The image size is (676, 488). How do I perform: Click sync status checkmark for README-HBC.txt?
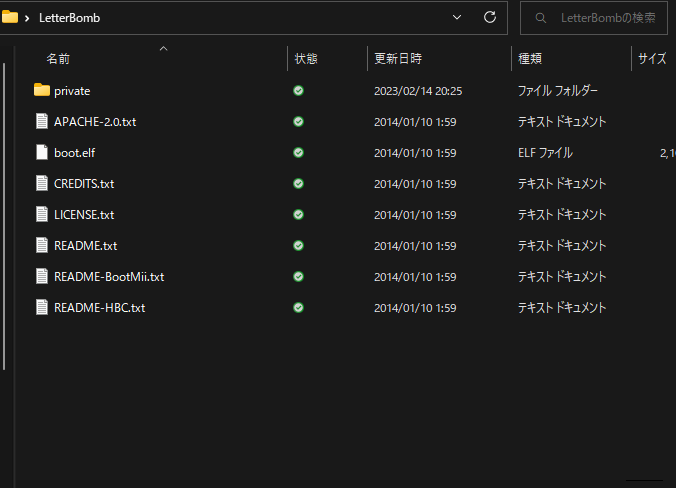tap(298, 308)
